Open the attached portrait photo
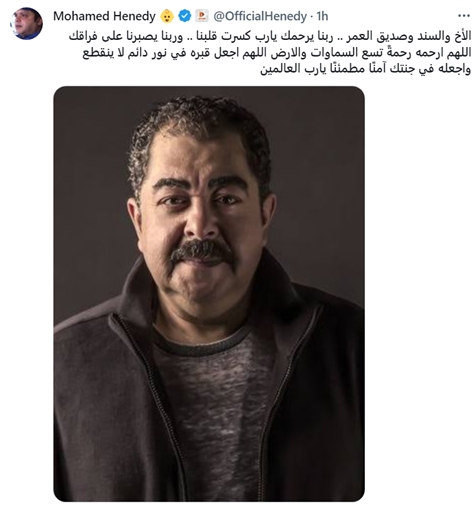The image size is (474, 510). tap(209, 294)
